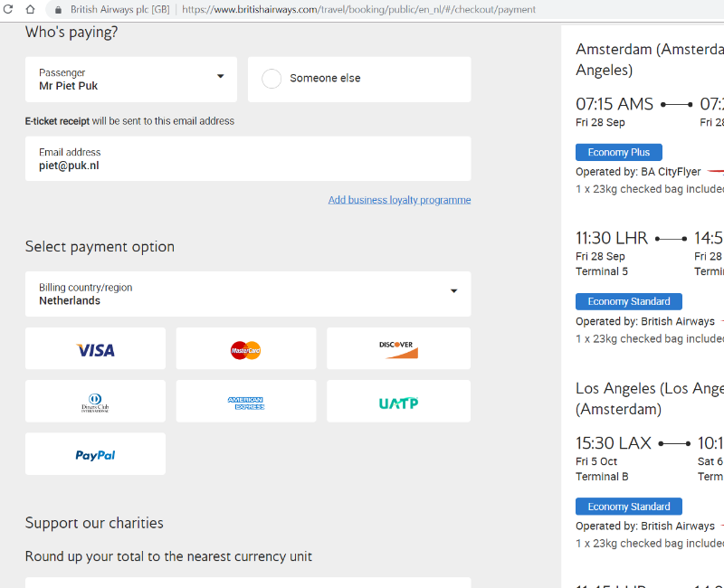Pay using PayPal
The image size is (724, 588).
(x=95, y=454)
